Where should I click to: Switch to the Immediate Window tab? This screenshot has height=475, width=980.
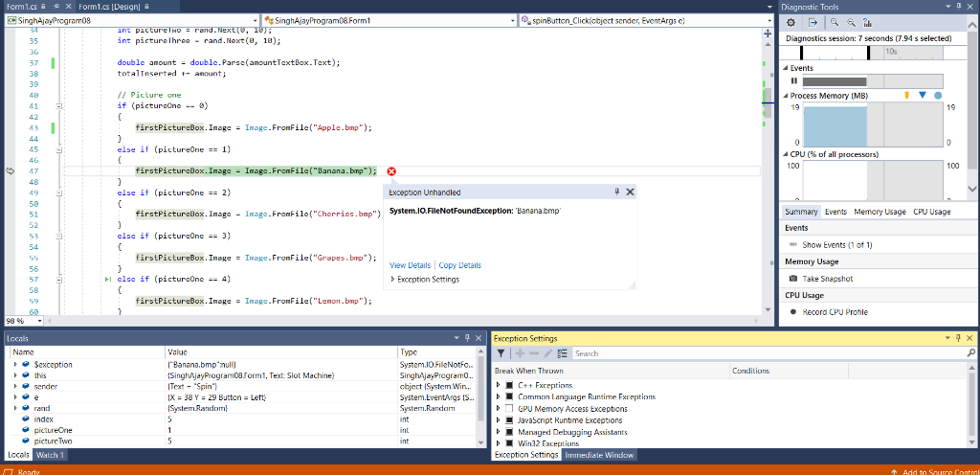click(x=599, y=455)
